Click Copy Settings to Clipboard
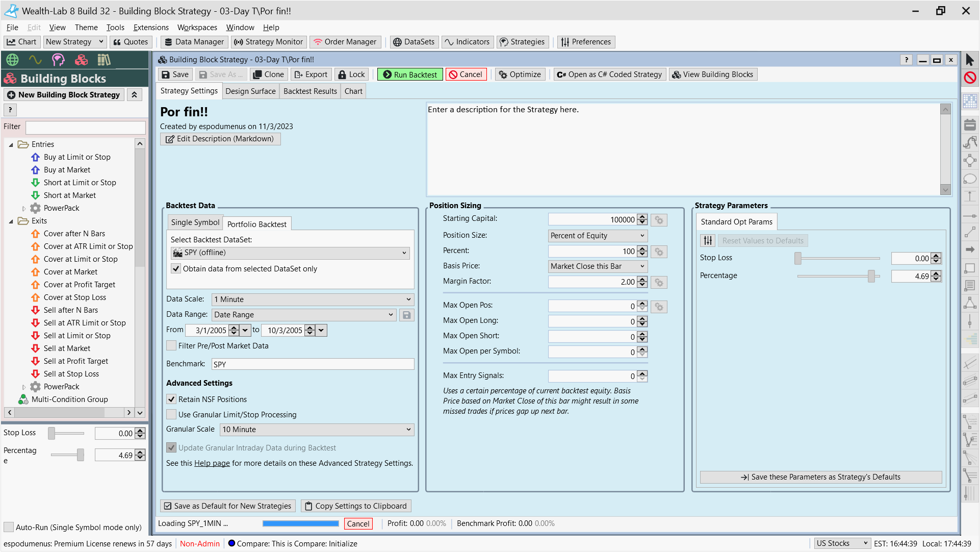 (356, 506)
